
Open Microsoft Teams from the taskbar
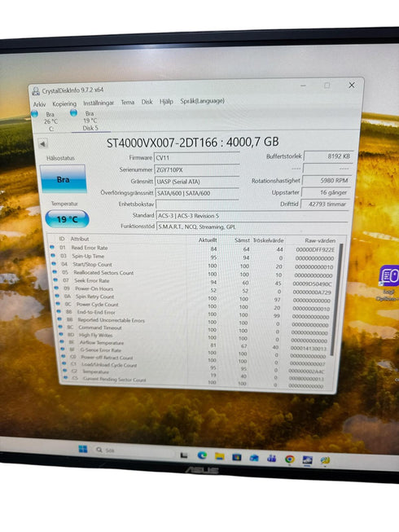click(271, 459)
